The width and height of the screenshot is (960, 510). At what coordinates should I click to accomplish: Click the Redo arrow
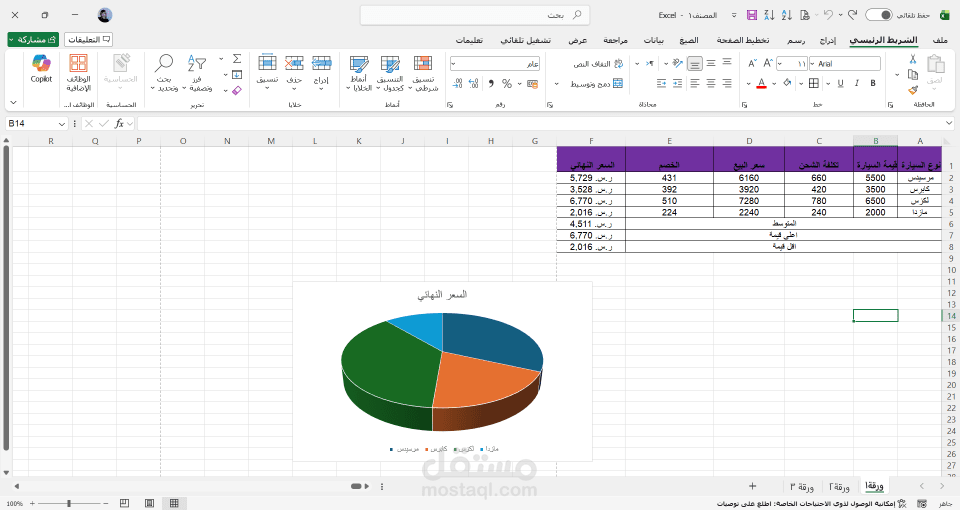tap(852, 15)
